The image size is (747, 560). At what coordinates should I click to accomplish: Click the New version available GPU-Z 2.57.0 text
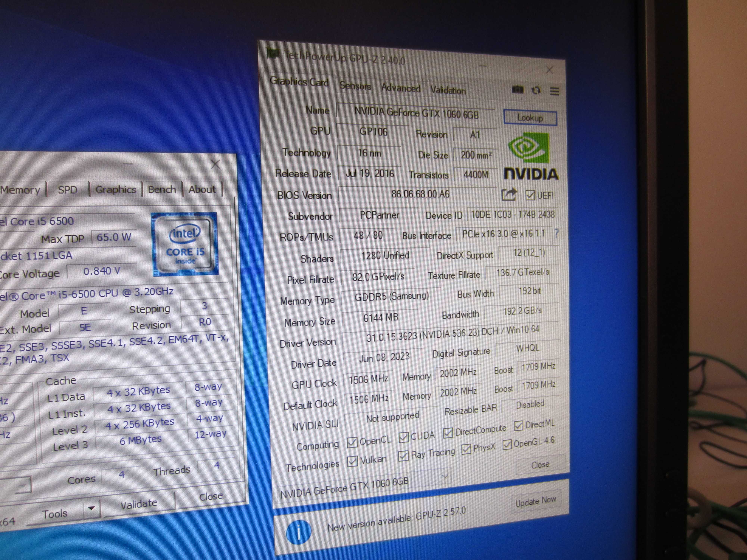pyautogui.click(x=396, y=519)
